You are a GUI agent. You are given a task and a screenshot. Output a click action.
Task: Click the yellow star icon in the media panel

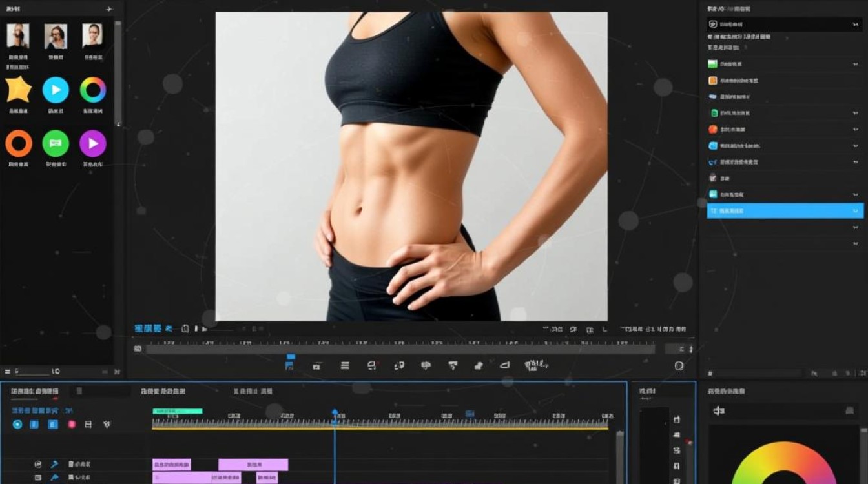(x=19, y=90)
